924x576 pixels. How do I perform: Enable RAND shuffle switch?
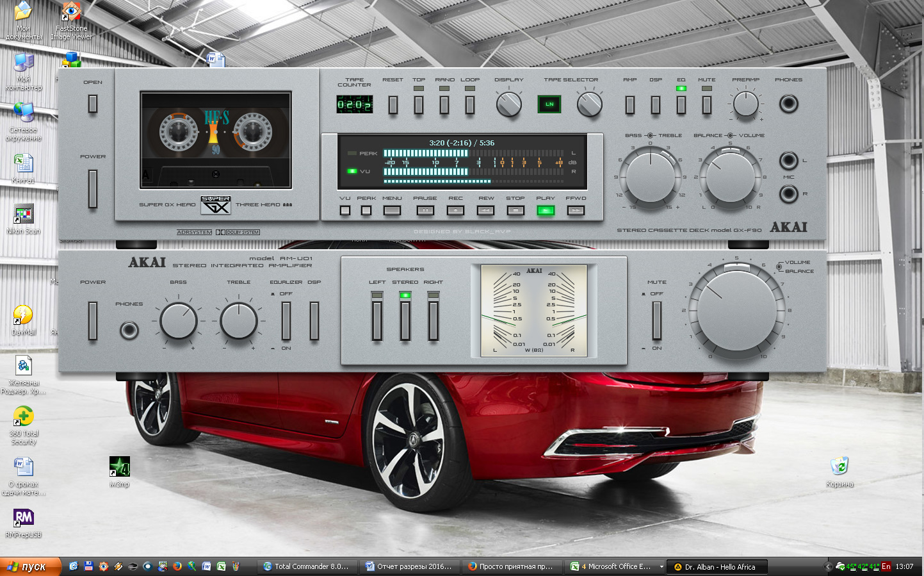(444, 104)
